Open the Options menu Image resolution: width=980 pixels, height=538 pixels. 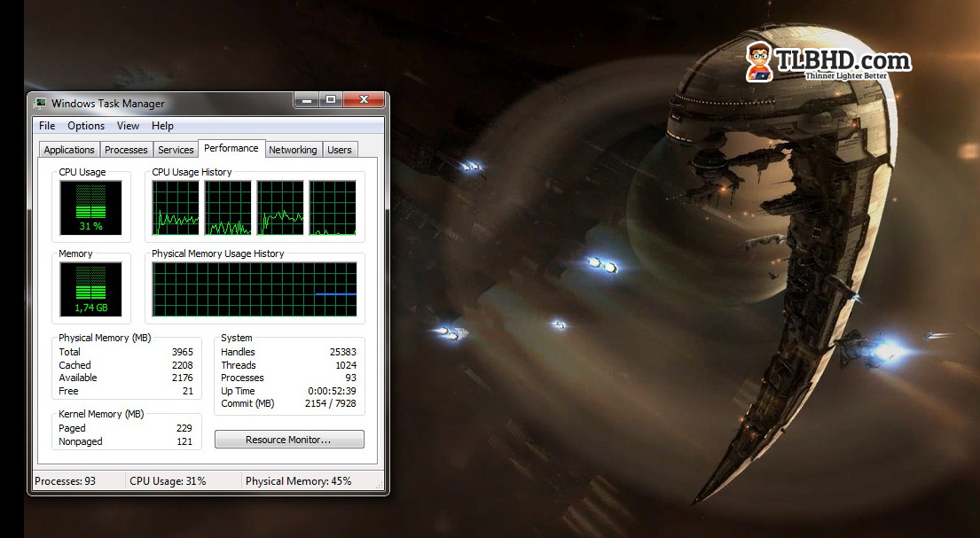click(86, 126)
